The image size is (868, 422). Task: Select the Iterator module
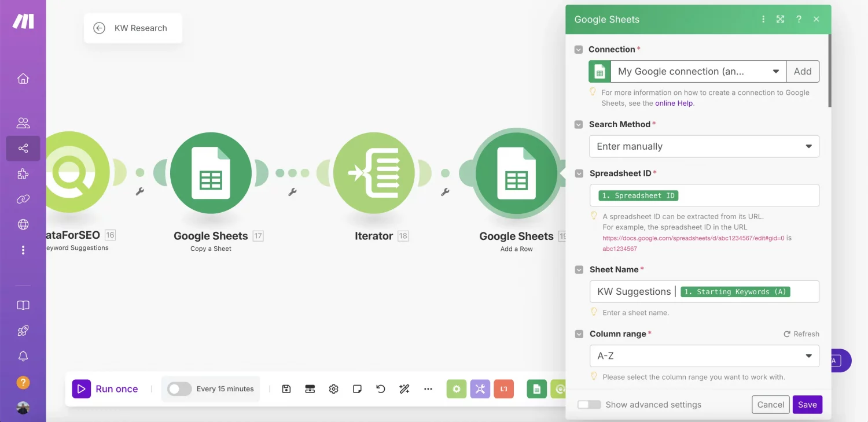click(374, 172)
